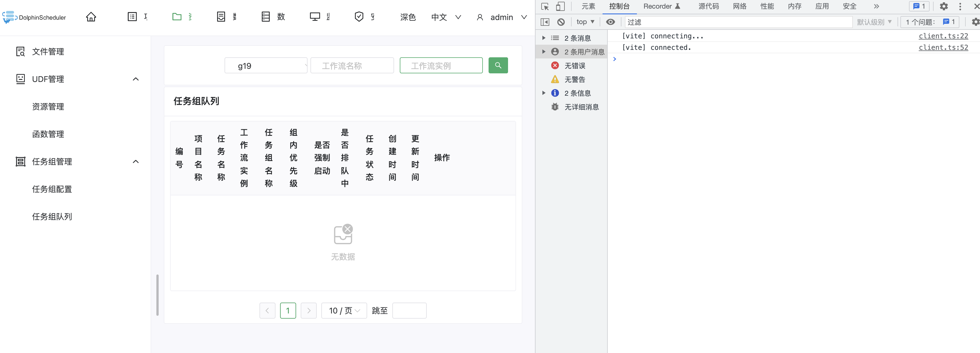Open the security shield icon

click(359, 17)
